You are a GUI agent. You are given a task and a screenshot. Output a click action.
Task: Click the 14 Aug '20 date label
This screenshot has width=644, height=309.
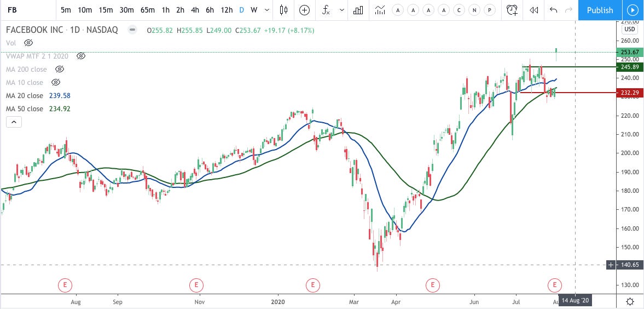tap(575, 300)
